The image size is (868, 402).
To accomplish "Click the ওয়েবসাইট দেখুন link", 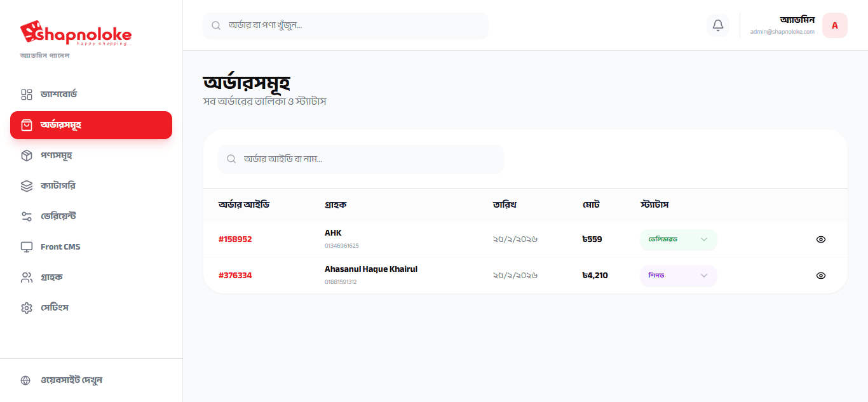I will 71,380.
